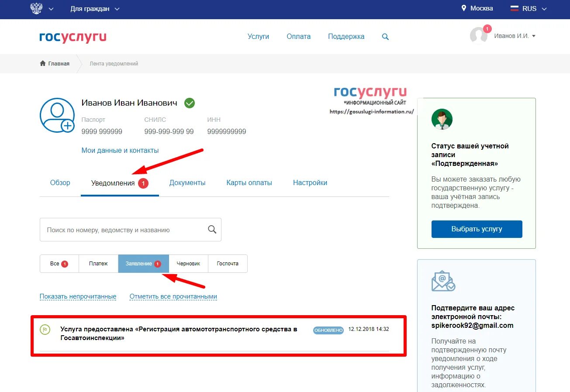The height and width of the screenshot is (392, 570).
Task: Click the name Иванов Иван Иванович
Action: tap(129, 103)
